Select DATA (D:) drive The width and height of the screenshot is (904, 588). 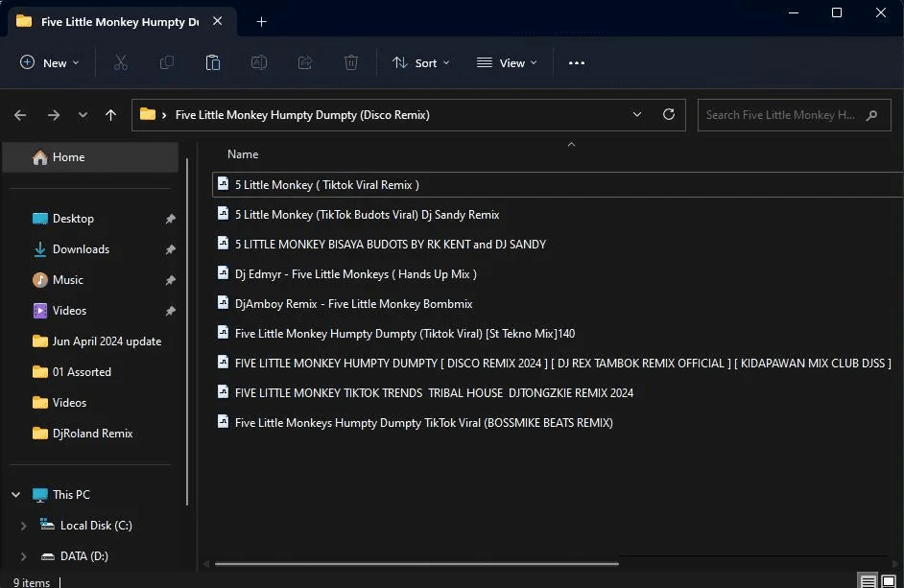83,555
